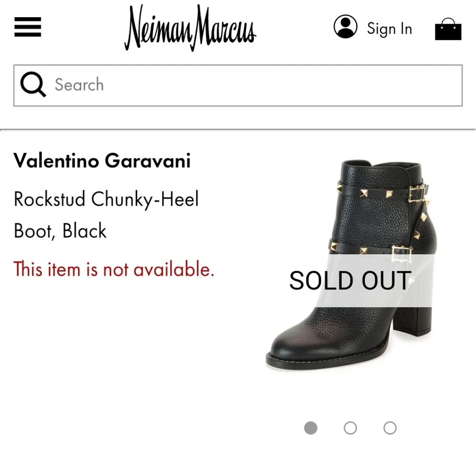
Task: Reveal menu categories using the hamburger control
Action: (27, 28)
